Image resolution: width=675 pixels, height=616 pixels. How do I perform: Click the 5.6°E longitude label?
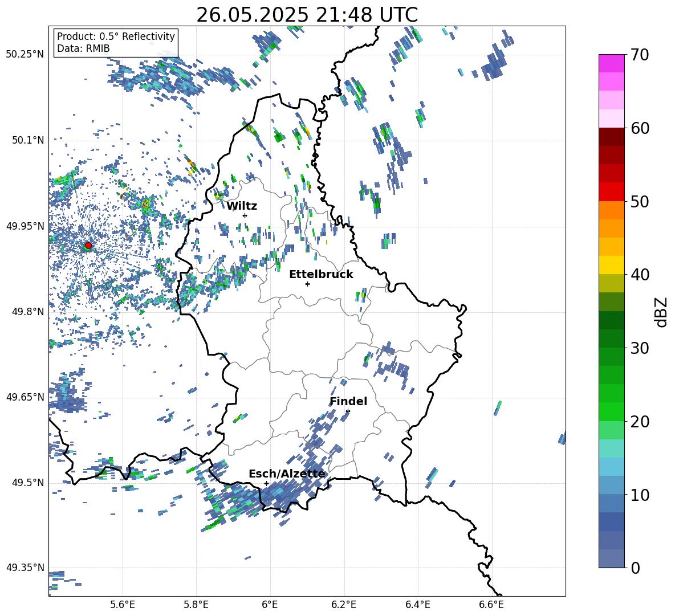(x=123, y=605)
